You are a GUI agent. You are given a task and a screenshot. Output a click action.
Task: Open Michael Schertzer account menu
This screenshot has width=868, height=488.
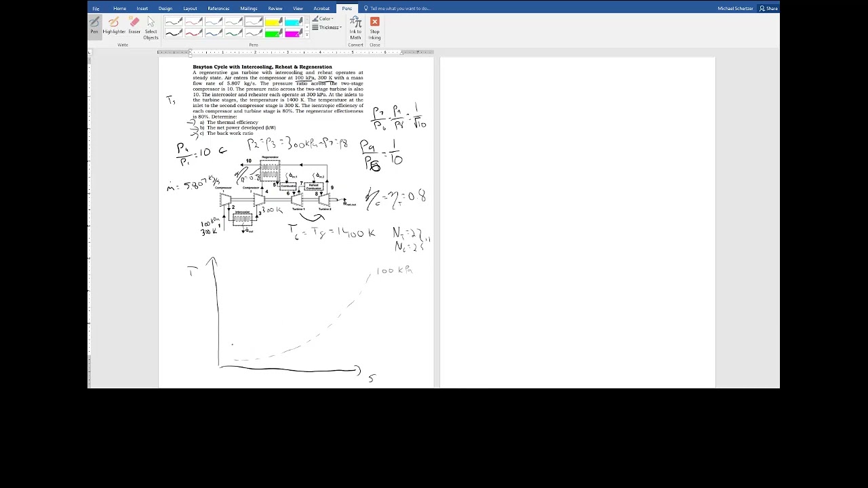pos(735,9)
